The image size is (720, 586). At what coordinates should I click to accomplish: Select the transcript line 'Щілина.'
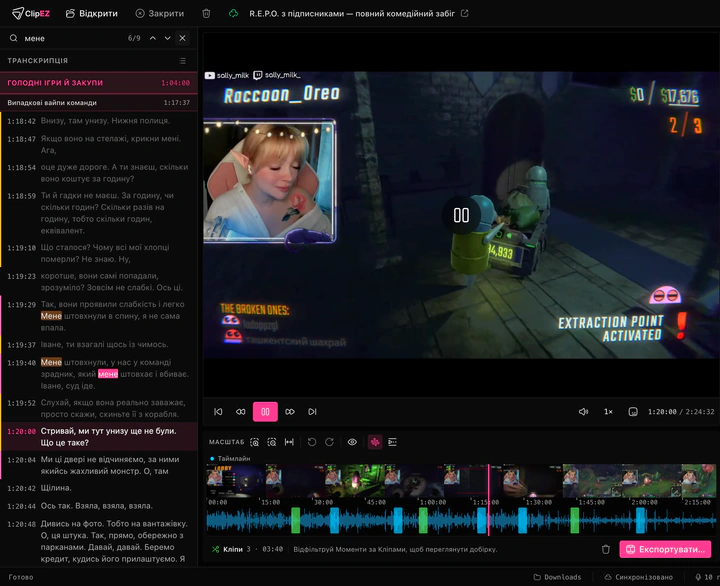[x=99, y=488]
